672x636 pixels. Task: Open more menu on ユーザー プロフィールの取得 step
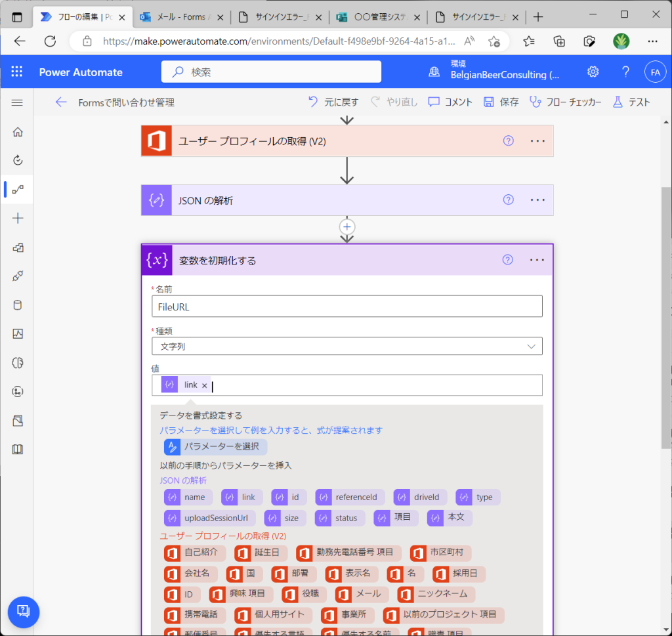(x=537, y=141)
